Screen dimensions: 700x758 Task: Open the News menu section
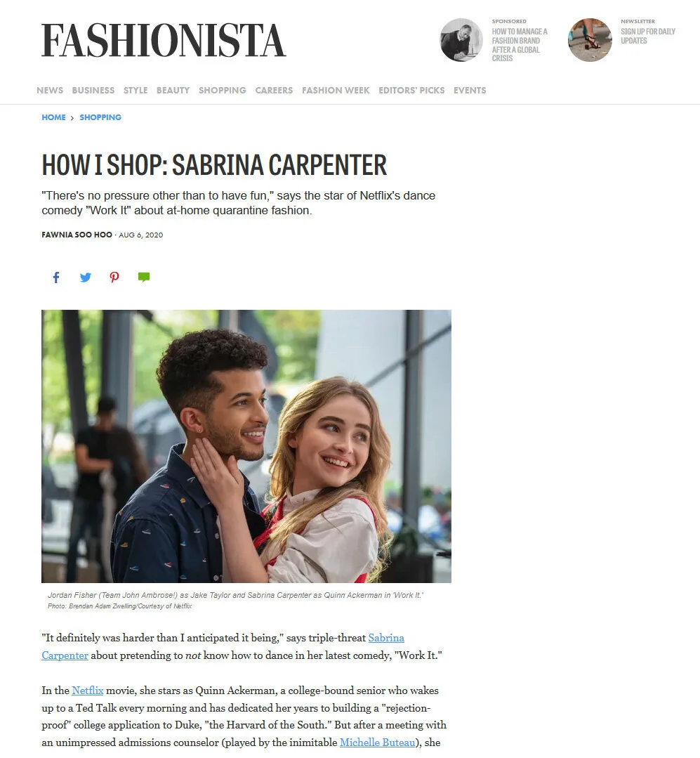point(50,91)
